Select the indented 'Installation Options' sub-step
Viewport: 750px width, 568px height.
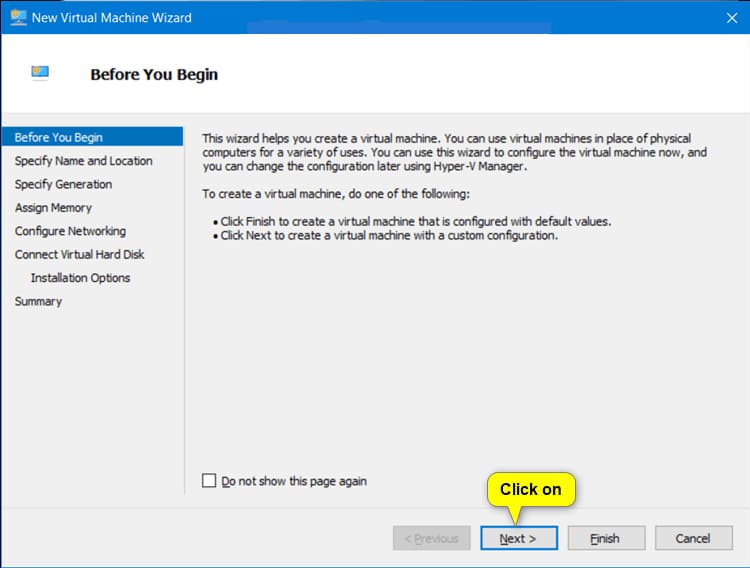click(x=80, y=278)
